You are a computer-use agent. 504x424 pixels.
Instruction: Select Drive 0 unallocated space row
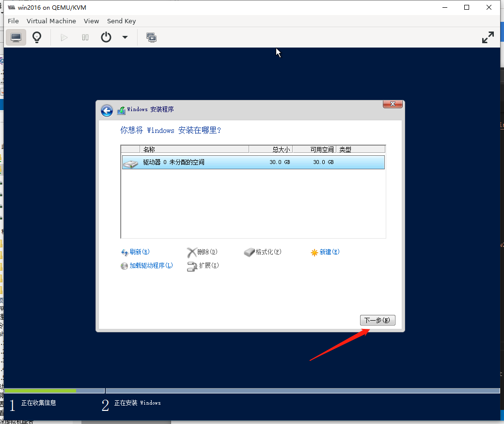(x=252, y=162)
